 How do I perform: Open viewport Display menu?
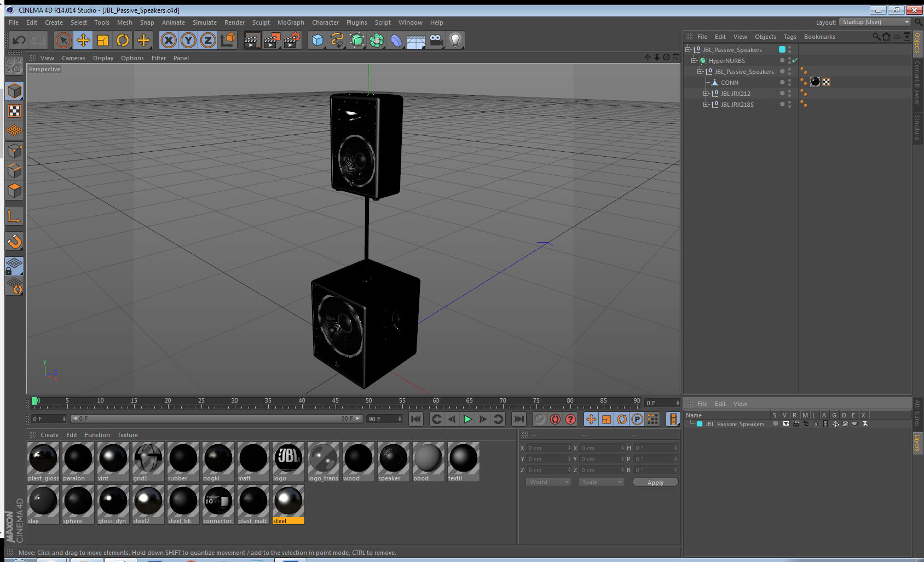pos(103,58)
